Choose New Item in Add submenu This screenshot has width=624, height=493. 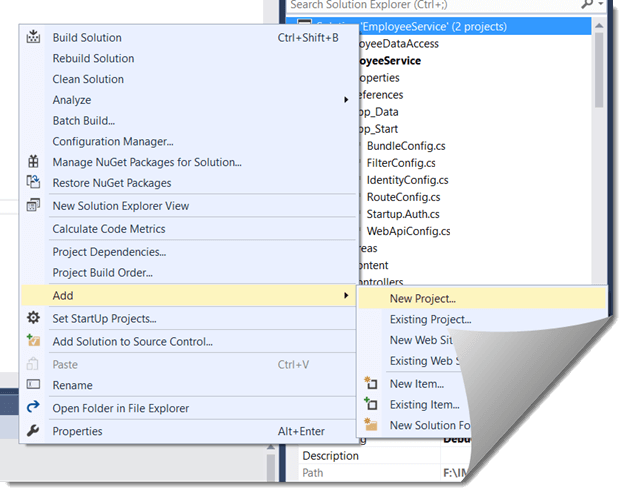click(x=417, y=384)
